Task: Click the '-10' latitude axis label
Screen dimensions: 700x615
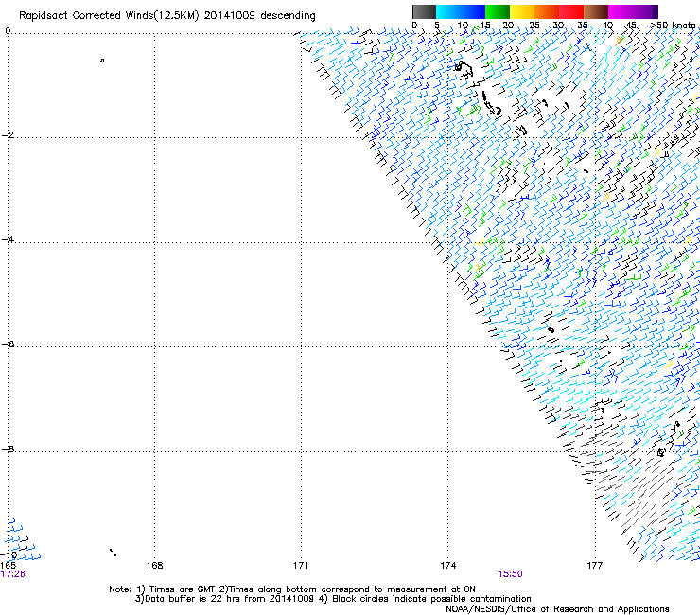Action: coord(9,555)
